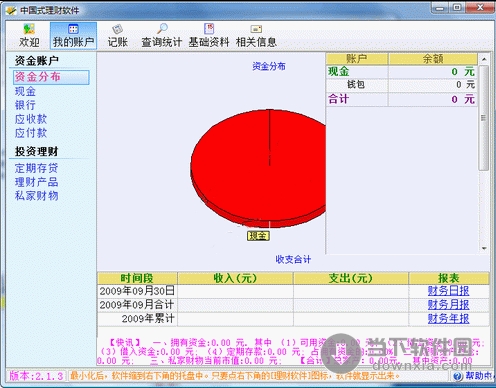This screenshot has height=388, width=496.
Task: Click the app icon in title bar
Action: point(11,10)
